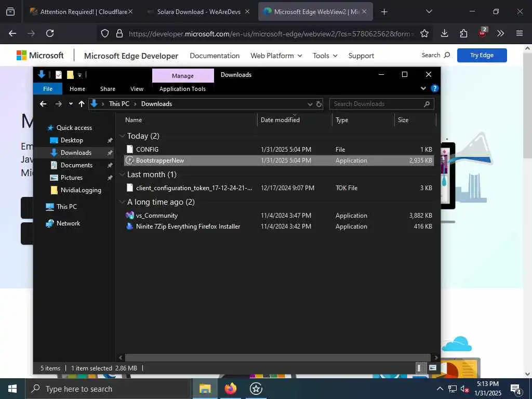
Task: Open notification center icon
Action: [516, 389]
